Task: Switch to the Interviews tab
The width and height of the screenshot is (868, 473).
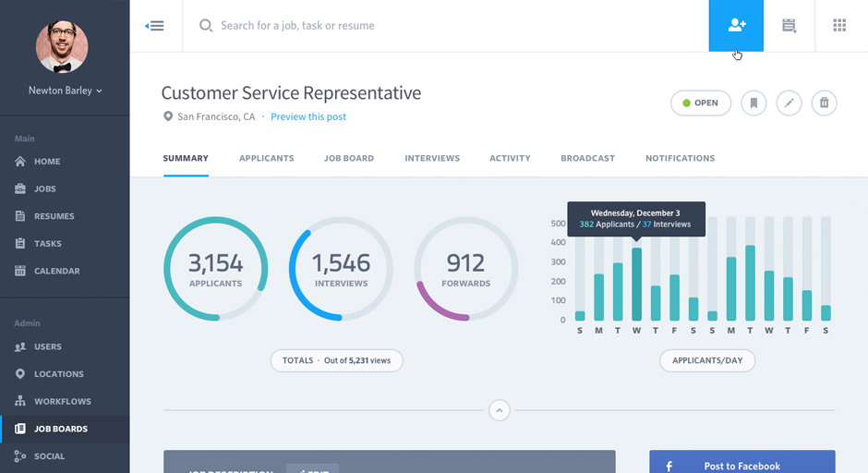Action: tap(431, 158)
